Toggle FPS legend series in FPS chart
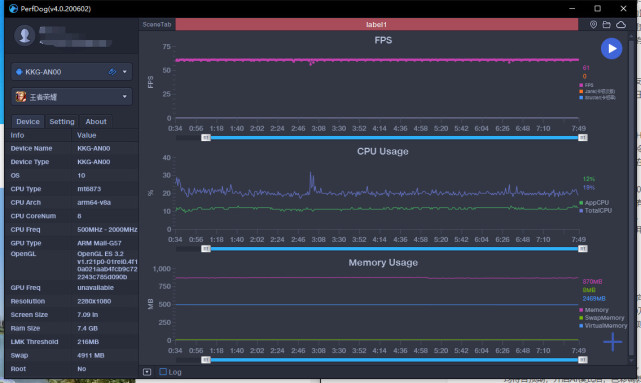 click(x=586, y=85)
